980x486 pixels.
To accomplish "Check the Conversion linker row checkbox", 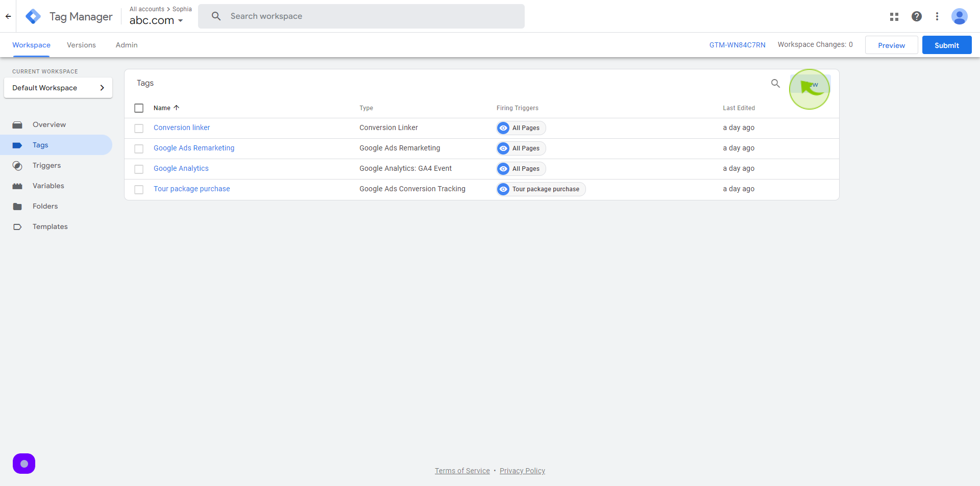I will point(139,129).
